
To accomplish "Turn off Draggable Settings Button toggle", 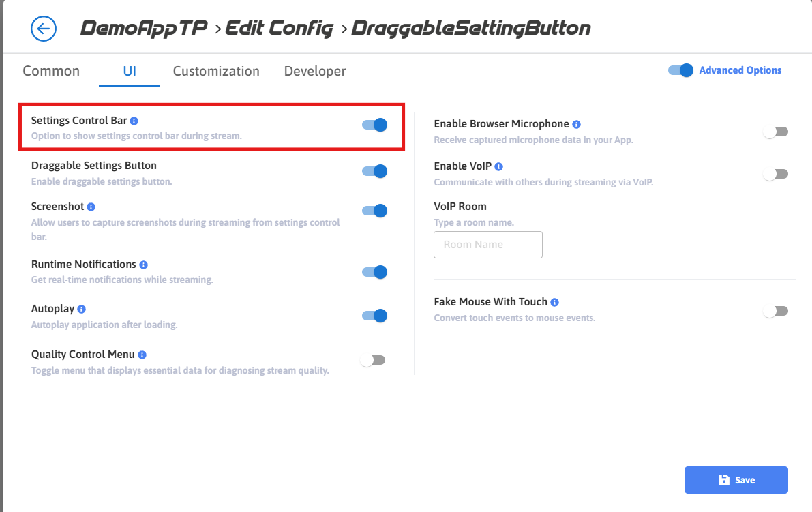I will pos(374,171).
